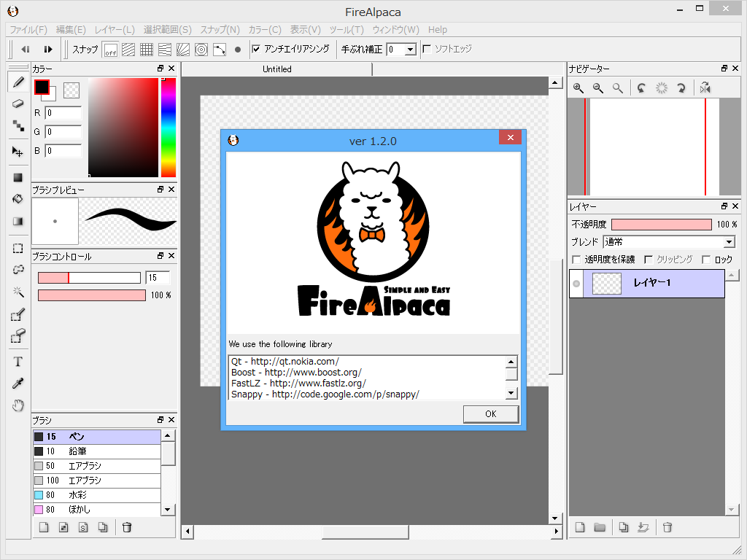Image resolution: width=747 pixels, height=560 pixels.
Task: Select the Select Eraser tool
Action: click(18, 336)
